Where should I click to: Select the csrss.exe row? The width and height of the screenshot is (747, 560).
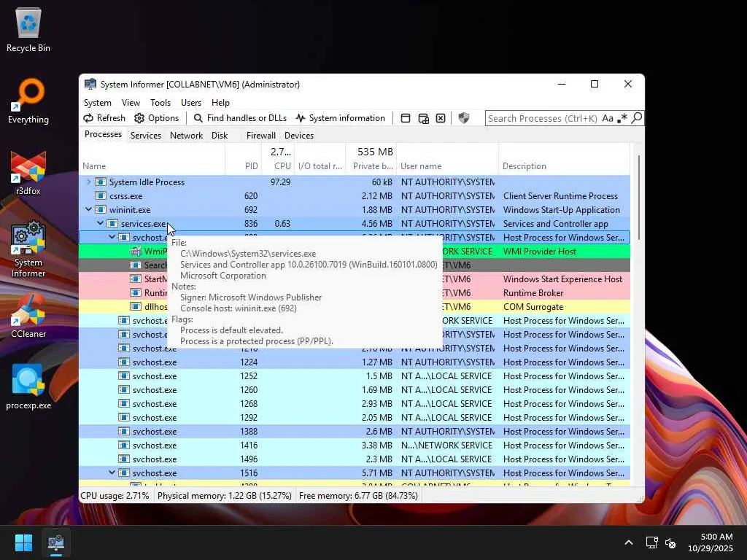pyautogui.click(x=355, y=195)
